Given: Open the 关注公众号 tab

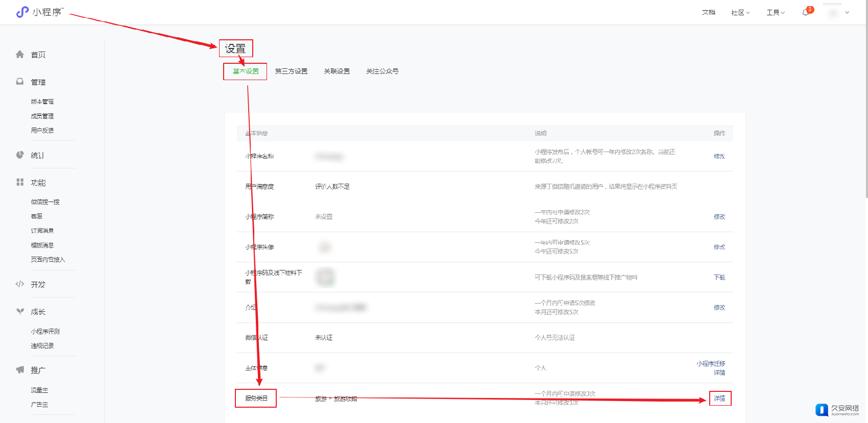Looking at the screenshot, I should [382, 71].
